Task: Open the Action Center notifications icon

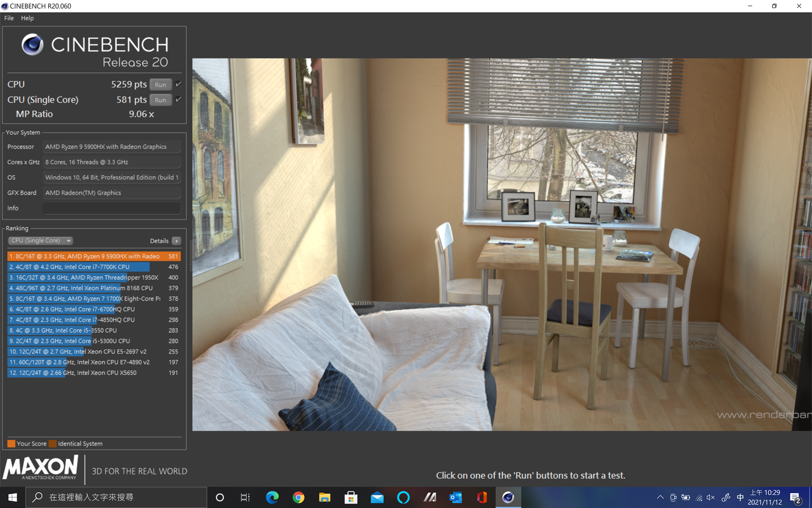Action: 796,498
